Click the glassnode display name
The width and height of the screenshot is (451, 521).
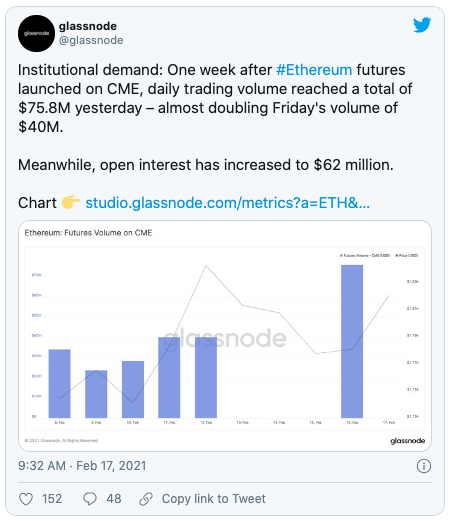[x=88, y=26]
